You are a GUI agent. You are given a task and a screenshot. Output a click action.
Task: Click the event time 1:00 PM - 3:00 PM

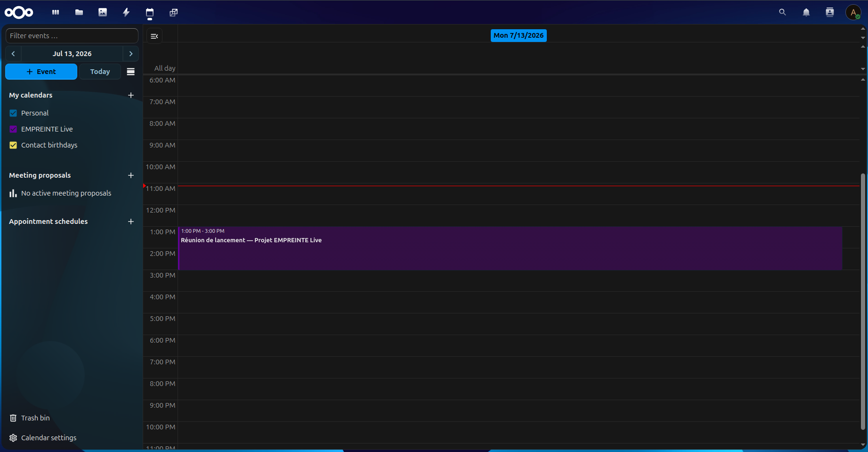203,231
